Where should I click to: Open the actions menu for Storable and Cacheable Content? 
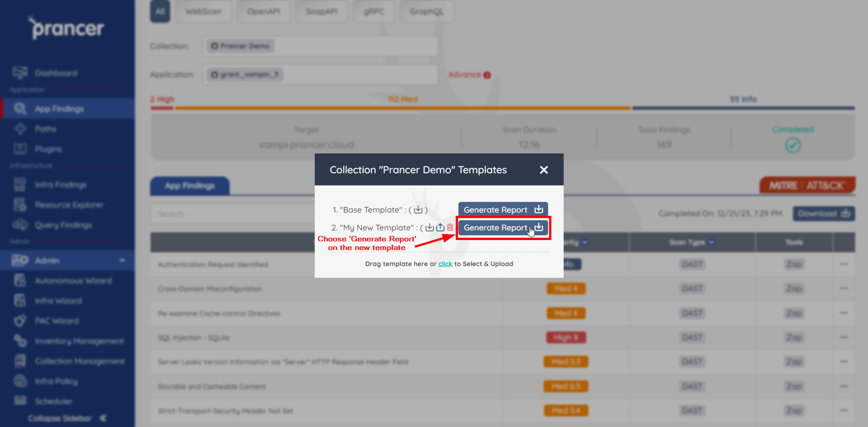[x=844, y=386]
